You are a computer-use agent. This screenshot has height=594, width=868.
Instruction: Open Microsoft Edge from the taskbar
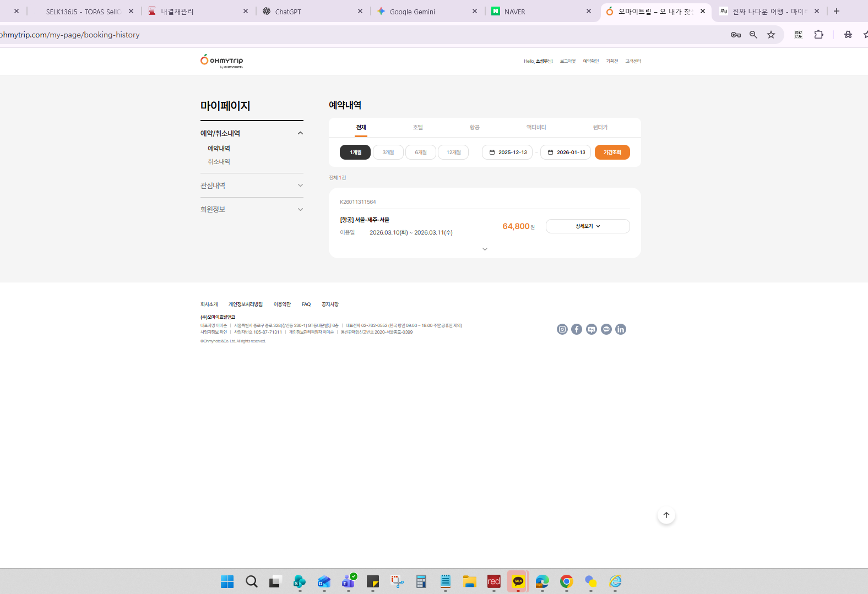coord(542,581)
